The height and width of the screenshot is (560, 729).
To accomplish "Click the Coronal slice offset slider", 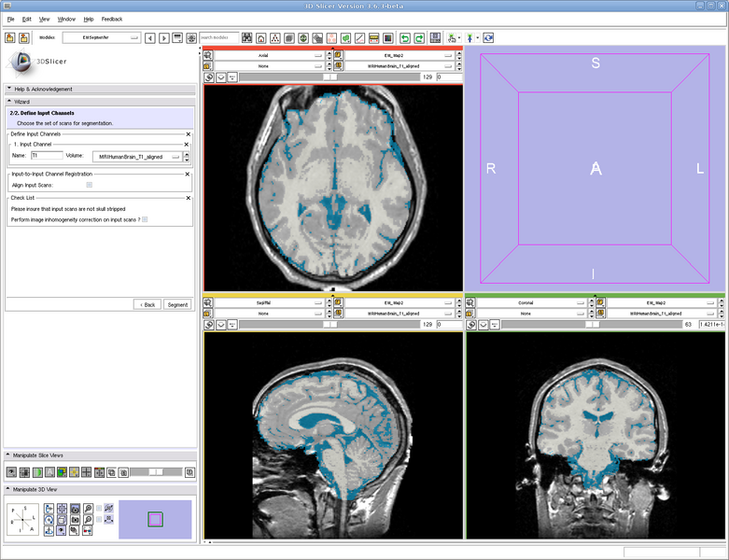I will [592, 325].
